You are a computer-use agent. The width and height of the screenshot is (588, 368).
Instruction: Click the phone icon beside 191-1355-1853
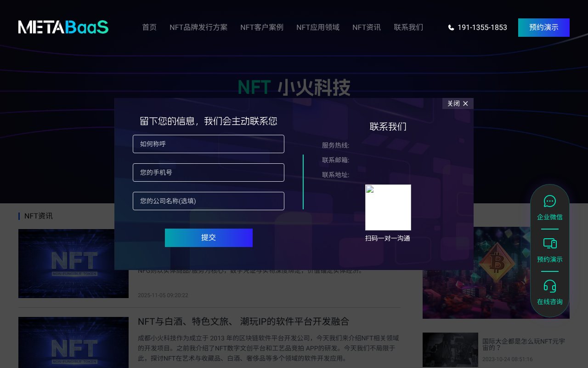[x=451, y=28]
